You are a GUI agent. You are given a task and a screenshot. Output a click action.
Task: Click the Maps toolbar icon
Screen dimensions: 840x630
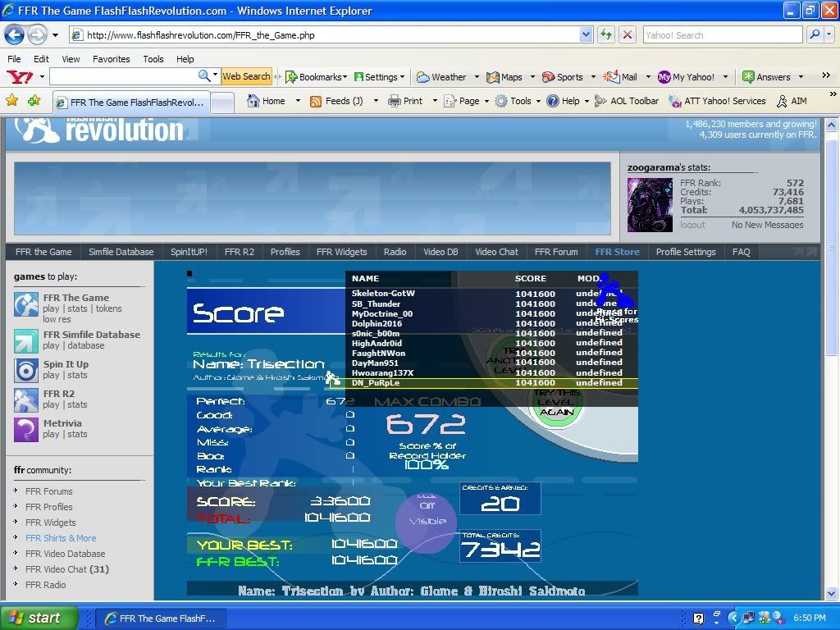pos(493,77)
